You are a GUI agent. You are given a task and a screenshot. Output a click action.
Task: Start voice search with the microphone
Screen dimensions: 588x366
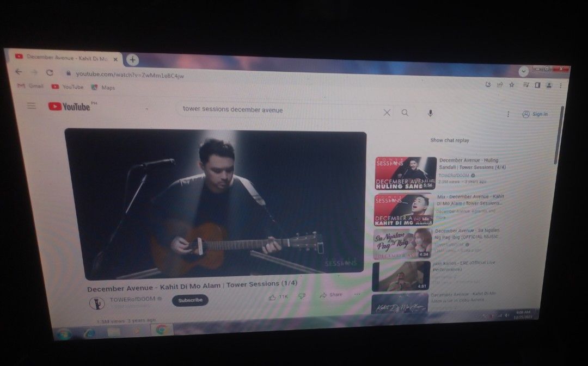[430, 113]
